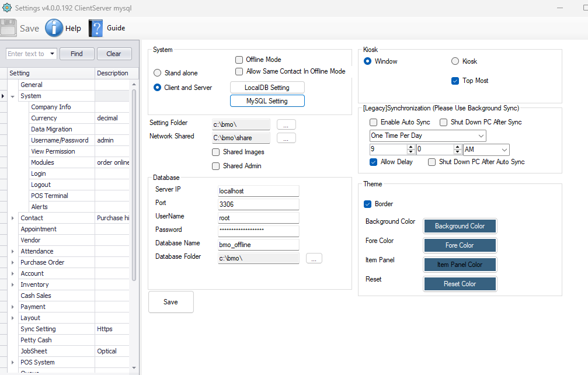This screenshot has height=375, width=588.
Task: Click the Save floppy disk toolbar icon
Action: click(8, 28)
